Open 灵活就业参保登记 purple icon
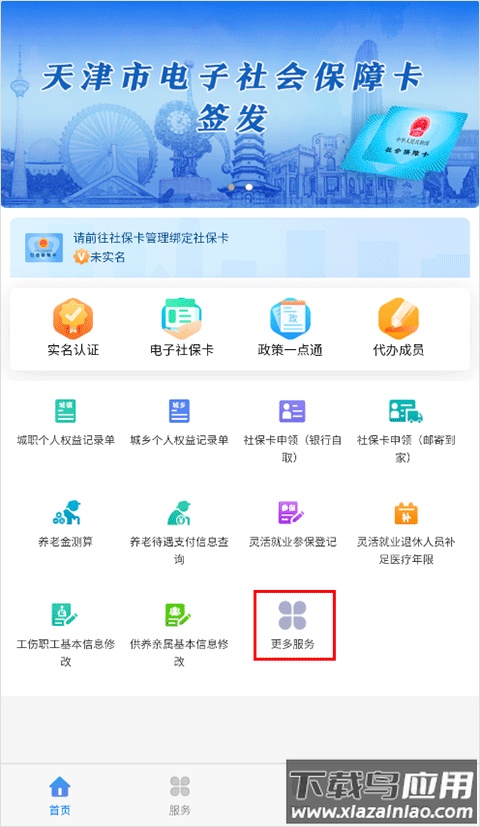480x827 pixels. click(292, 513)
